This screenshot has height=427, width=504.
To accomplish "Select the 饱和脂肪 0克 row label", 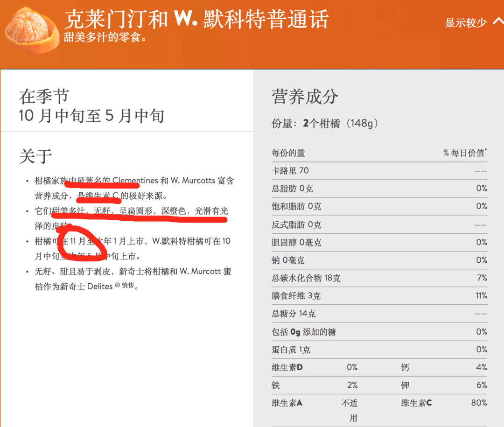I will tap(296, 206).
